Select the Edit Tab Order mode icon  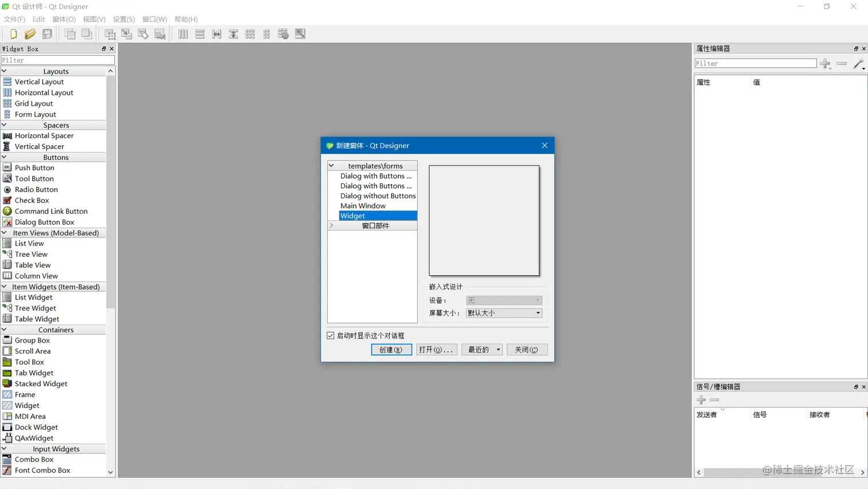[x=160, y=34]
